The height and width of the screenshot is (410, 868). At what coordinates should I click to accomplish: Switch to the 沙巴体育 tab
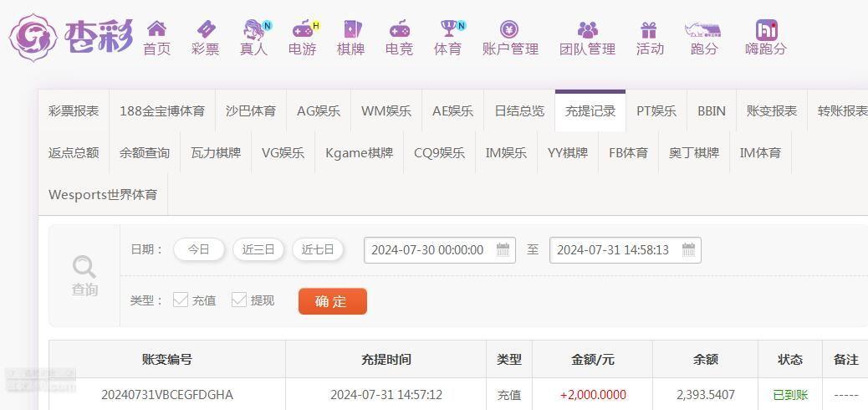pyautogui.click(x=251, y=110)
